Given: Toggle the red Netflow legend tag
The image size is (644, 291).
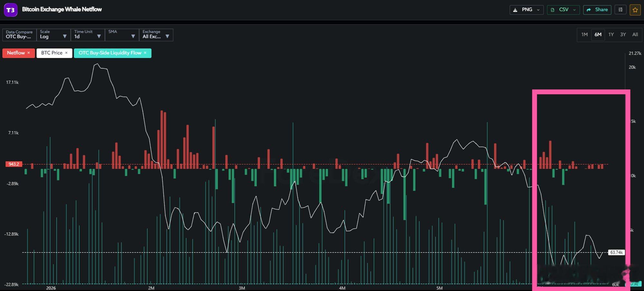Looking at the screenshot, I should pyautogui.click(x=18, y=53).
